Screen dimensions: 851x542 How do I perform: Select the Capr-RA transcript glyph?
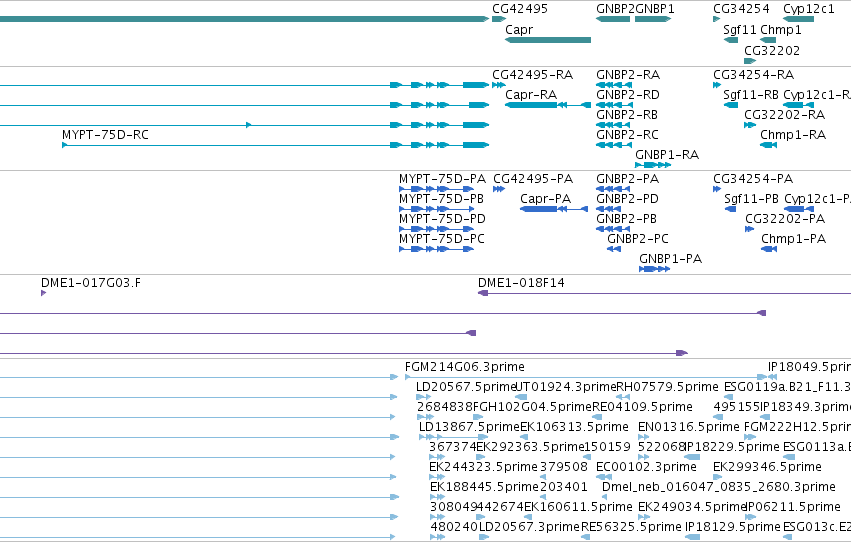click(548, 105)
